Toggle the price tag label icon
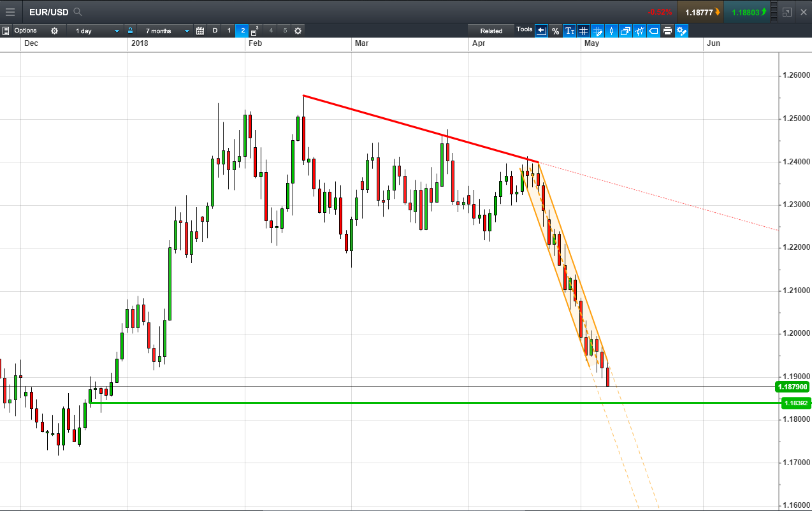 point(653,31)
